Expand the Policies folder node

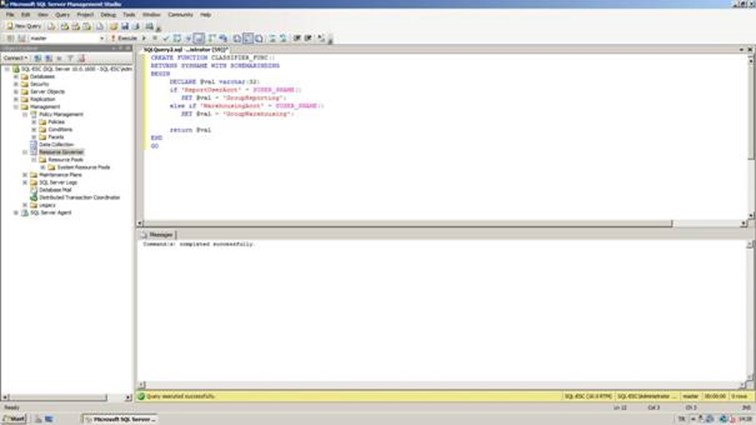pos(34,122)
